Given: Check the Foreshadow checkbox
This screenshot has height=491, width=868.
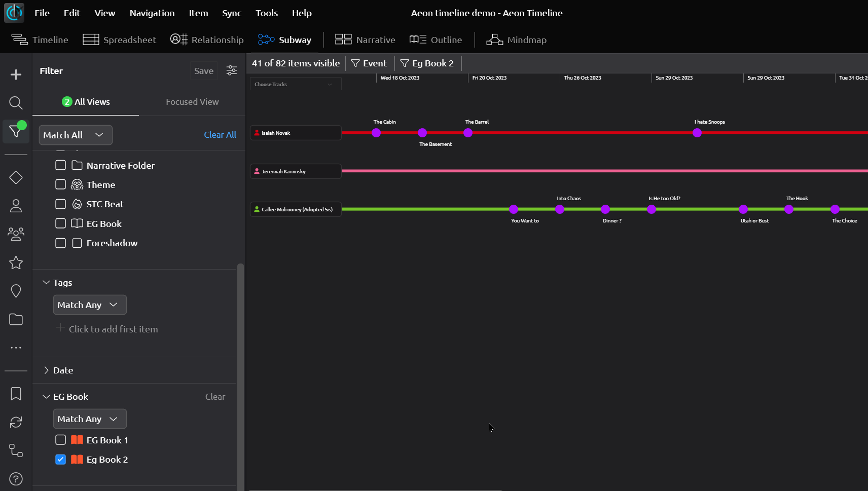Looking at the screenshot, I should coord(60,243).
